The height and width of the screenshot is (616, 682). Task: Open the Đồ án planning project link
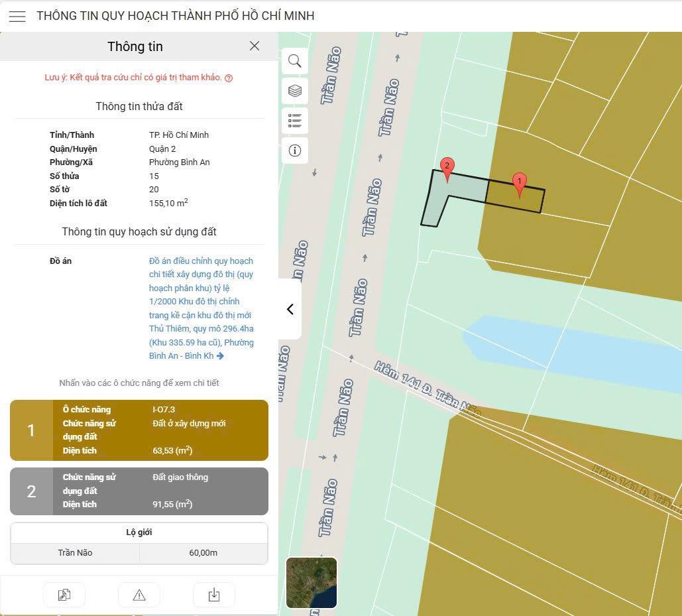click(x=201, y=308)
